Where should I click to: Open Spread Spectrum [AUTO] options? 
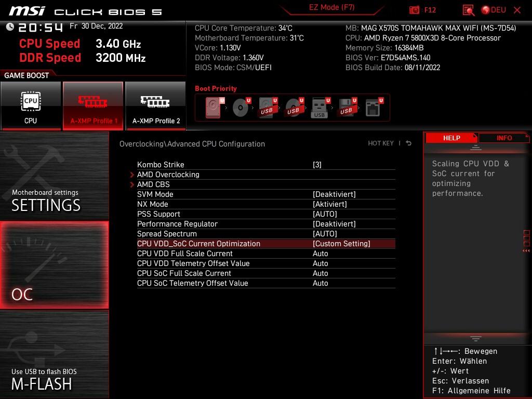pos(325,233)
